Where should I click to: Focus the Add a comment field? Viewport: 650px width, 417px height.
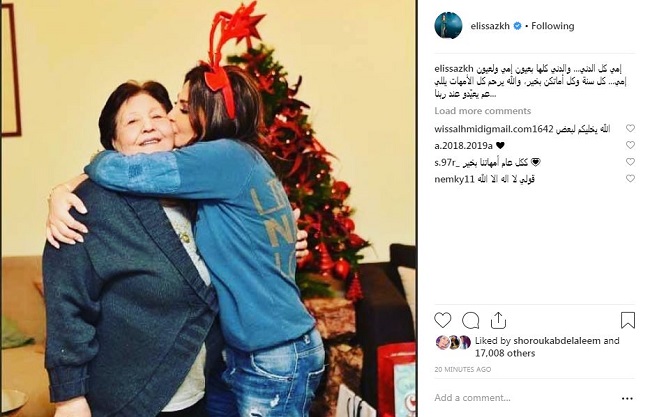(526, 398)
